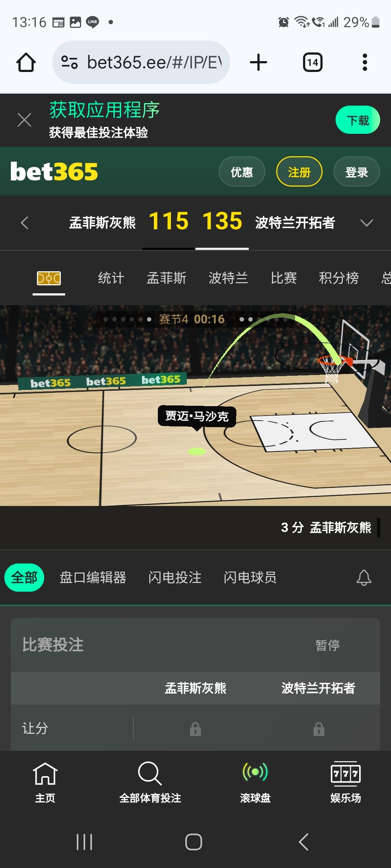Open the 娱乐场 casino section
Viewport: 391px width, 868px height.
346,782
